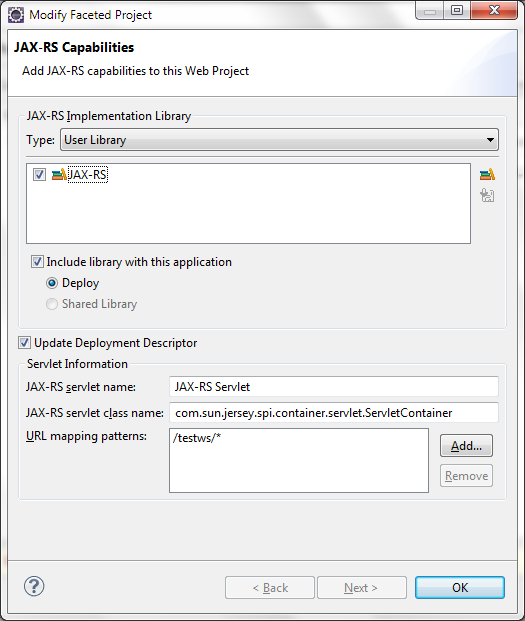Select the JAX-RS library entry text
Screen dimensions: 525x621
(88, 175)
